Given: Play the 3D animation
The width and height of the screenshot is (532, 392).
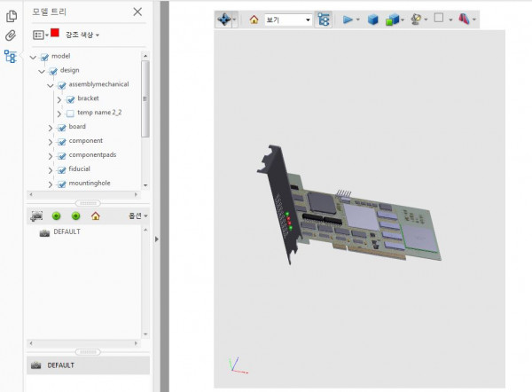Looking at the screenshot, I should [x=348, y=19].
